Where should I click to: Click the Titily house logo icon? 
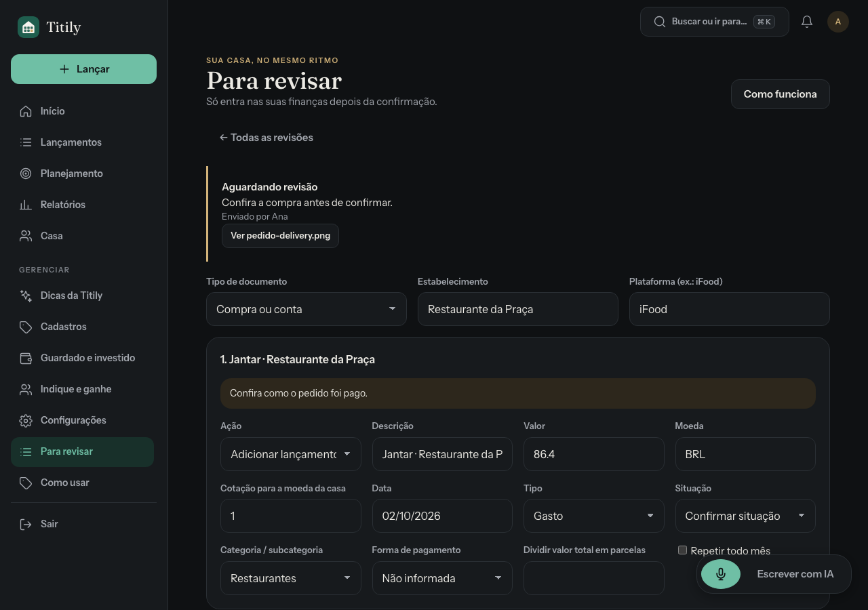tap(28, 27)
